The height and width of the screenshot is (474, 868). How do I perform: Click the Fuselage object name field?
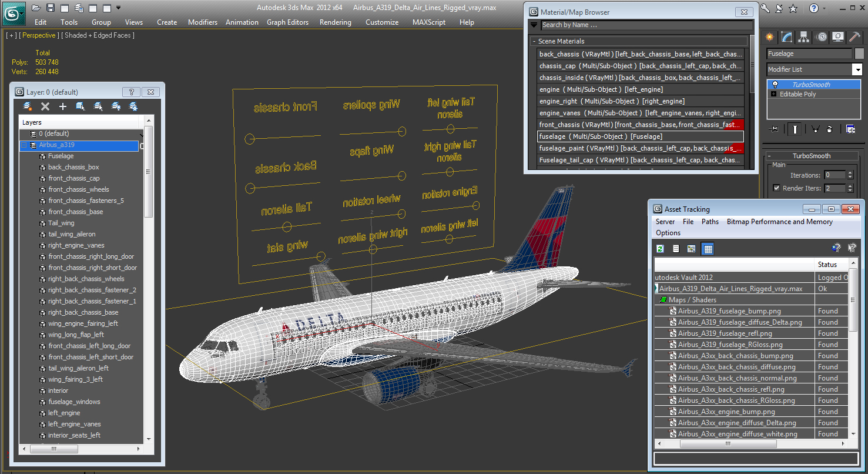coord(809,54)
